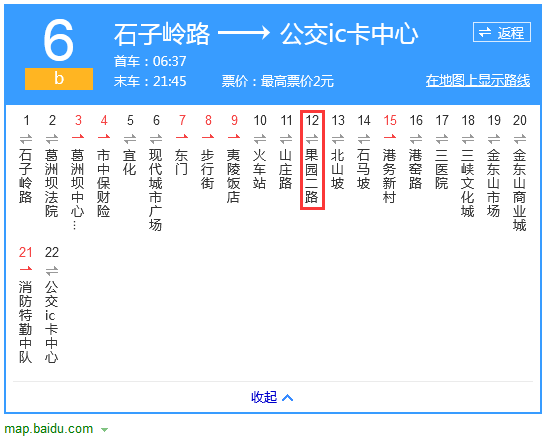This screenshot has width=545, height=439.
Task: Open the map.baidu.com dropdown arrow
Action: [104, 430]
